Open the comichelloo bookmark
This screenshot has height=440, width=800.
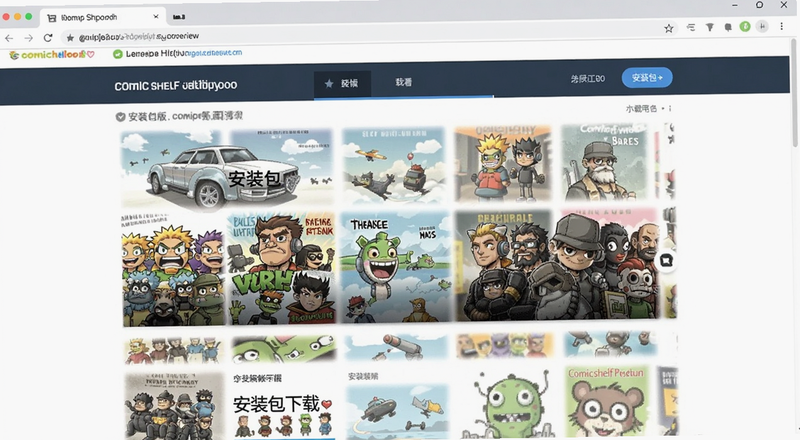pos(52,55)
